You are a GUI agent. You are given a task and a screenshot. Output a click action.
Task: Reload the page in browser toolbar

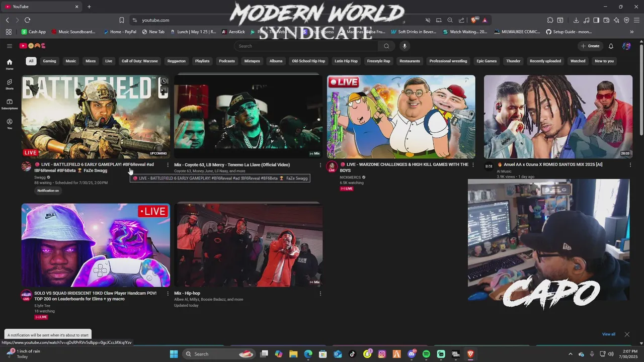click(27, 20)
